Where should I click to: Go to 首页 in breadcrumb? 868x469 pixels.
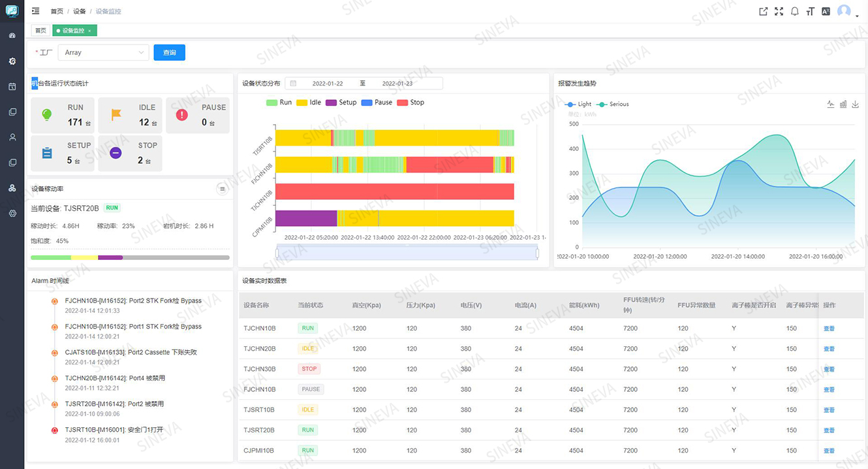57,11
